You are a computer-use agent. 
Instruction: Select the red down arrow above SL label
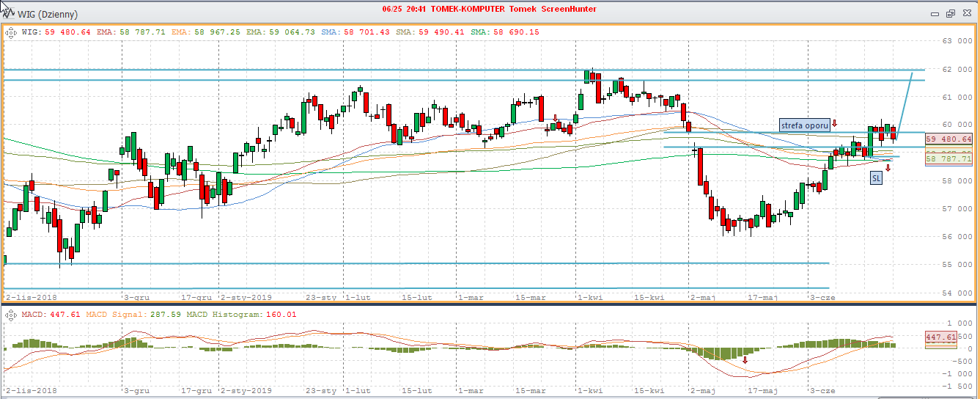click(x=888, y=168)
